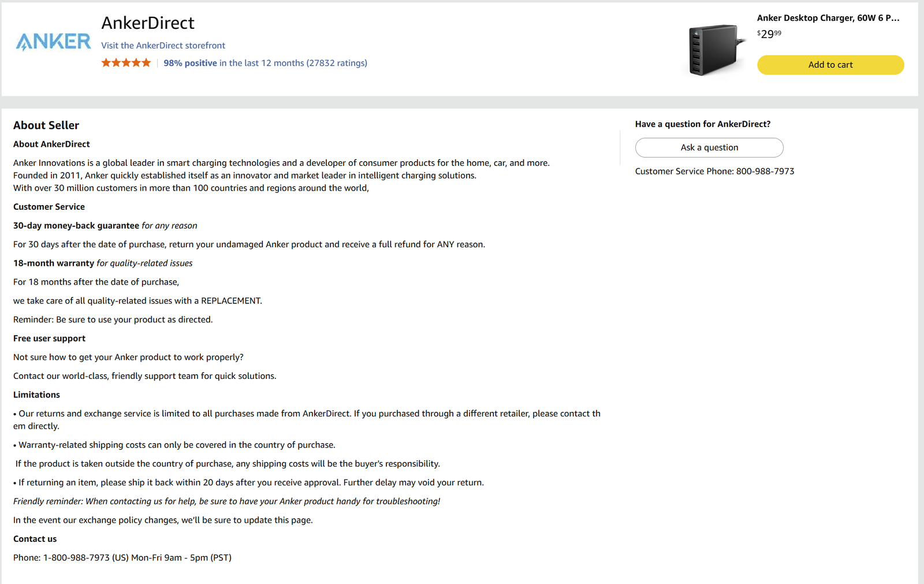Click 'Our returns and exchange service' bullet
Screen dimensions: 924x584
tap(307, 420)
